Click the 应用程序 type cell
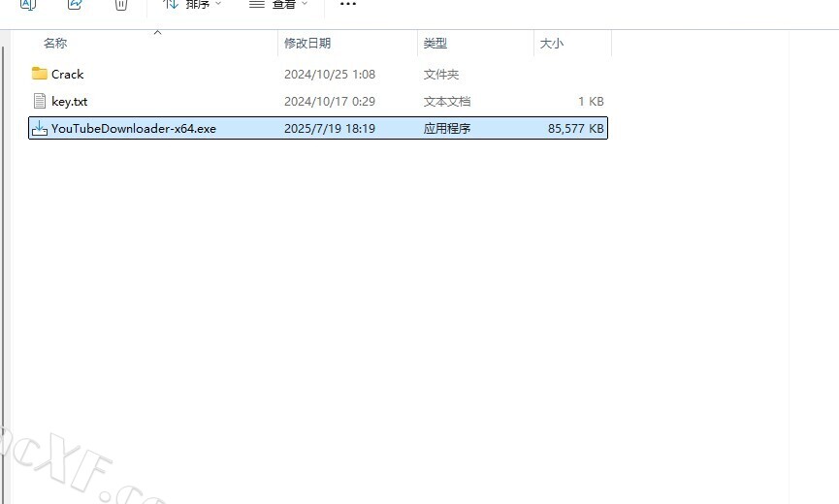Viewport: 839px width, 504px height. point(447,129)
